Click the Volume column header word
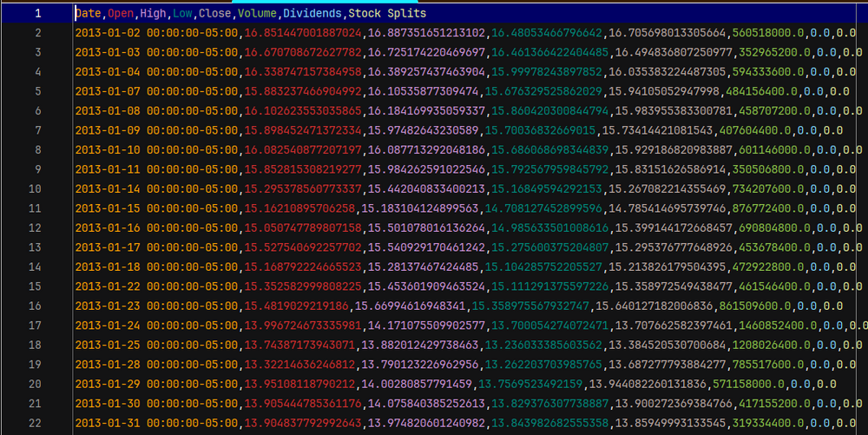The height and width of the screenshot is (435, 868). click(258, 13)
